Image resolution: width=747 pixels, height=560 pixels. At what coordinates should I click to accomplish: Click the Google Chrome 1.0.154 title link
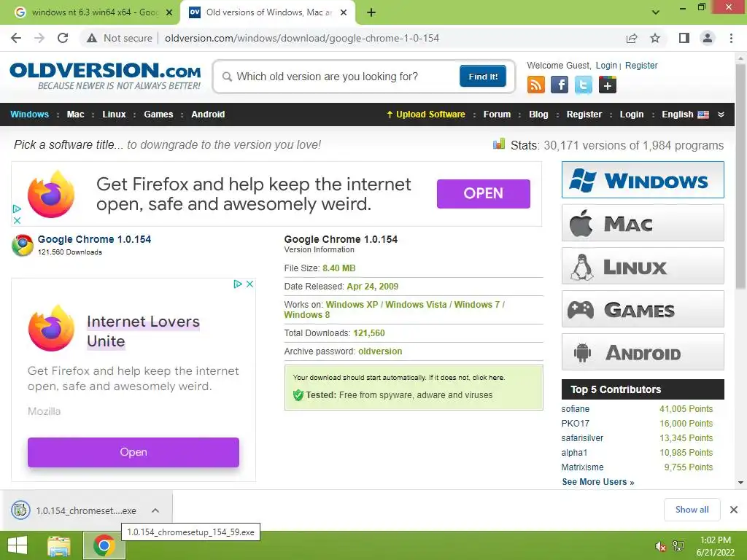coord(94,239)
